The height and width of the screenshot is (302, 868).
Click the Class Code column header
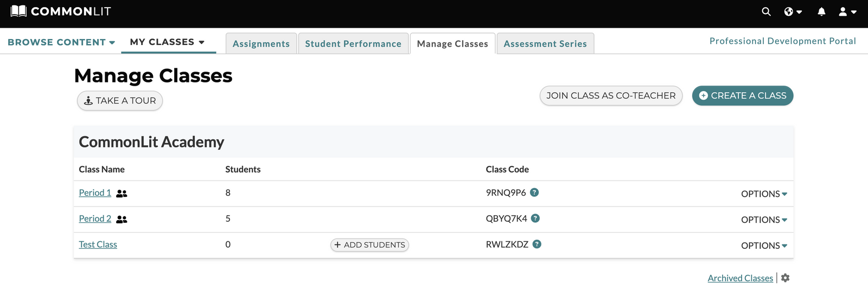pos(507,169)
